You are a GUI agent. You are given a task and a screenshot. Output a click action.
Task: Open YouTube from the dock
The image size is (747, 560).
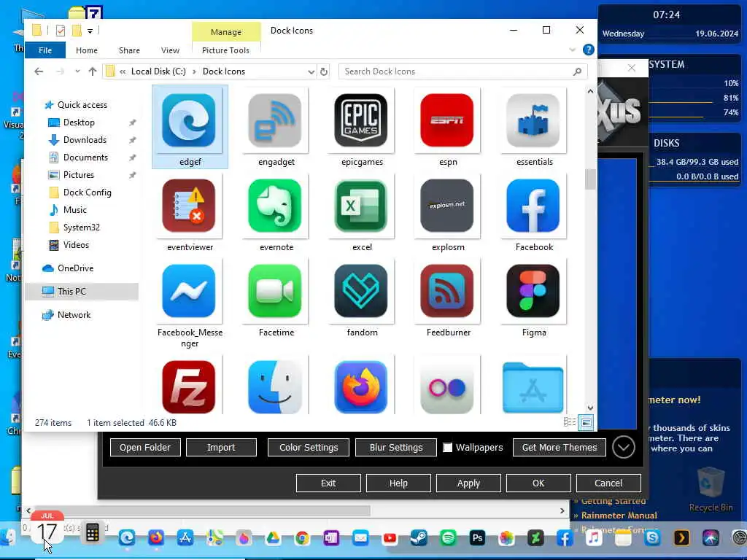click(x=390, y=537)
